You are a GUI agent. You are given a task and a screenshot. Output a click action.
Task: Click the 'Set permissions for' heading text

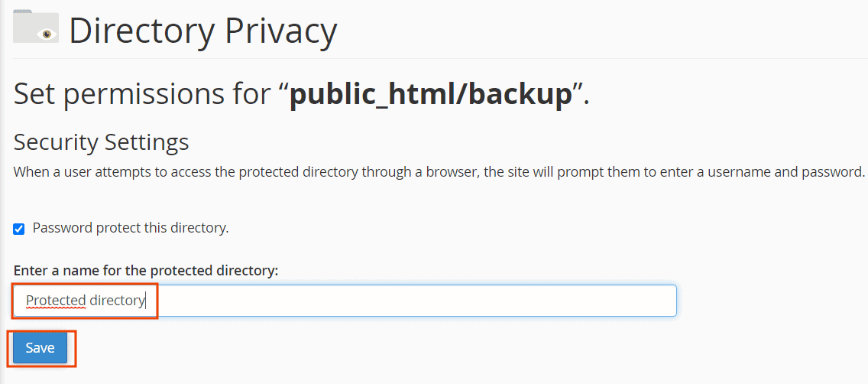point(144,95)
